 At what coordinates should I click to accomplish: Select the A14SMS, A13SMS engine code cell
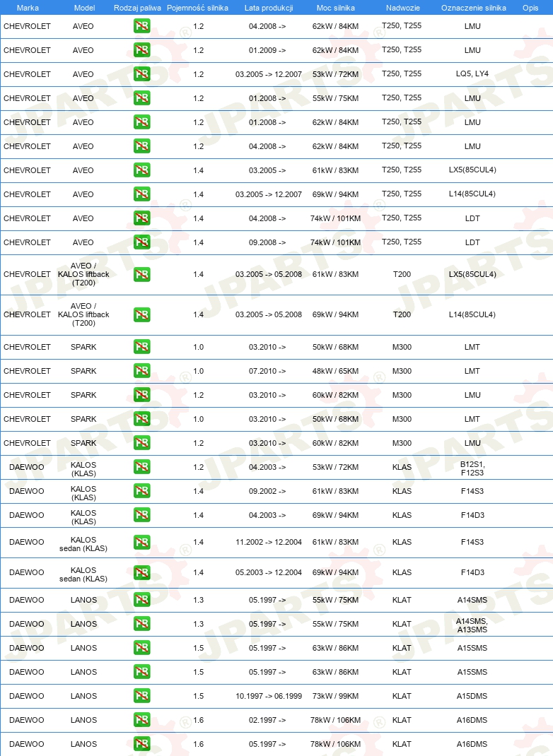(x=472, y=625)
